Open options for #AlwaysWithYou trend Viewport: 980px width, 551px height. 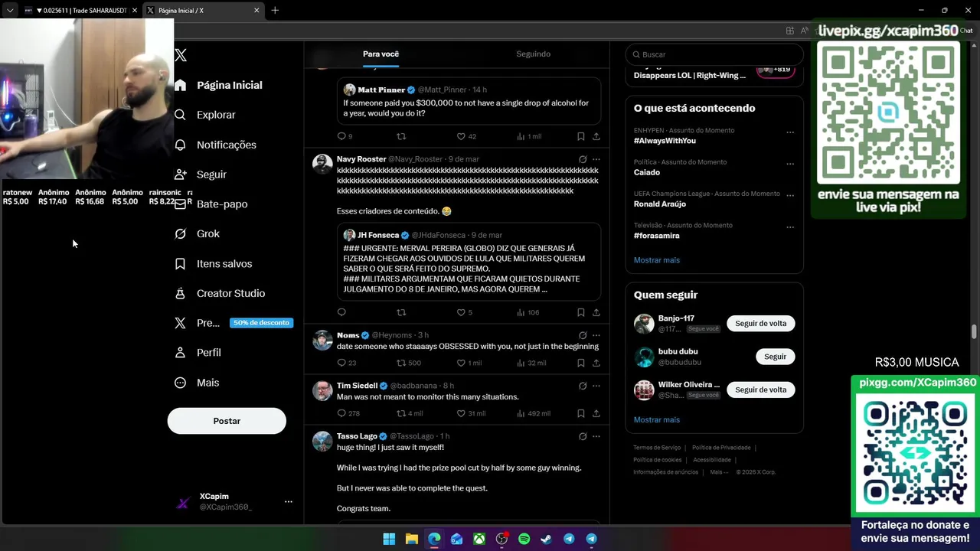click(x=790, y=132)
